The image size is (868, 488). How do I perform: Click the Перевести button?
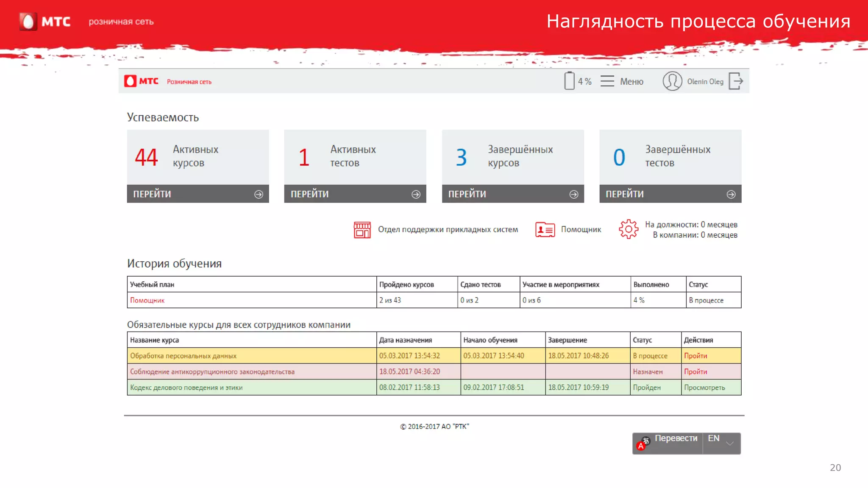point(668,443)
